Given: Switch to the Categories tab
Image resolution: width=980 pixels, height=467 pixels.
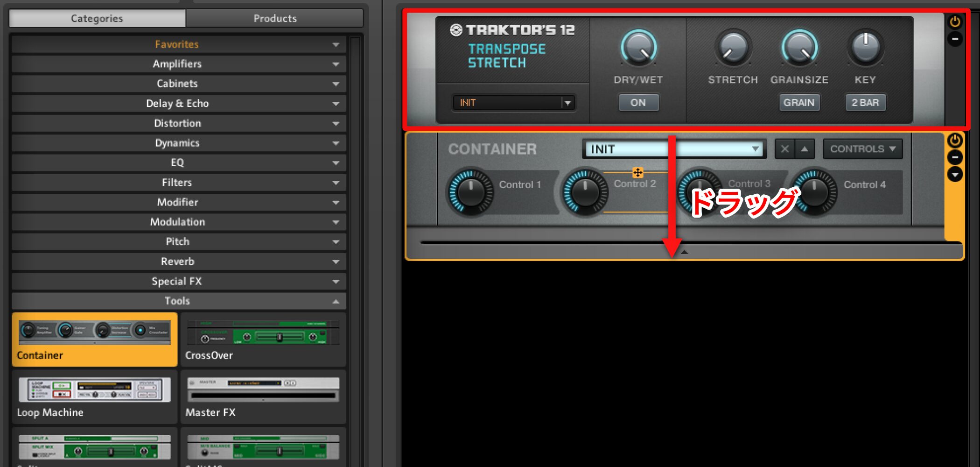Looking at the screenshot, I should click(x=97, y=19).
